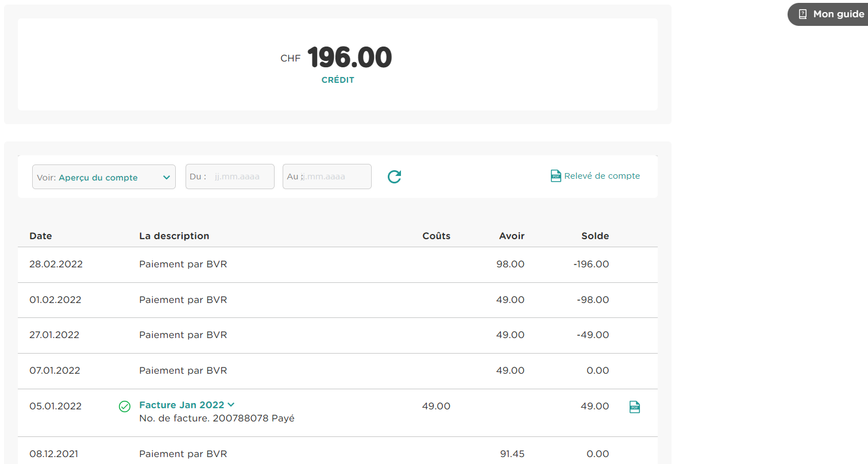Click the 91.45 Avoir amount
Viewport: 868px width, 464px height.
click(x=512, y=454)
